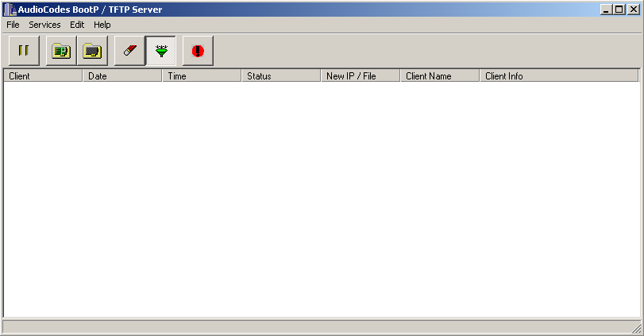Sort by the Status column header

pyautogui.click(x=281, y=76)
